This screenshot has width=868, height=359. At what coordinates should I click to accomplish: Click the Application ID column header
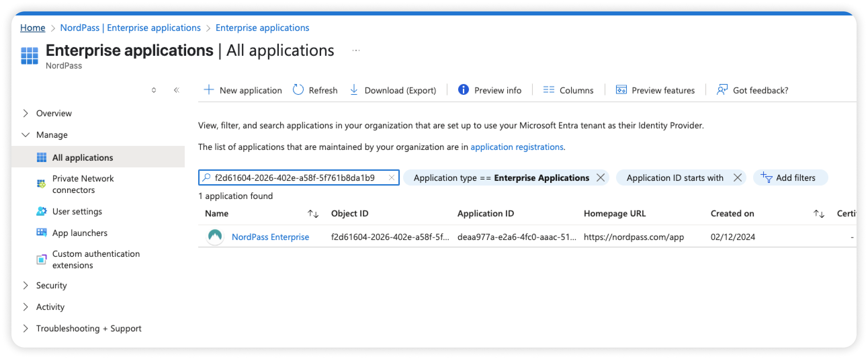point(485,213)
